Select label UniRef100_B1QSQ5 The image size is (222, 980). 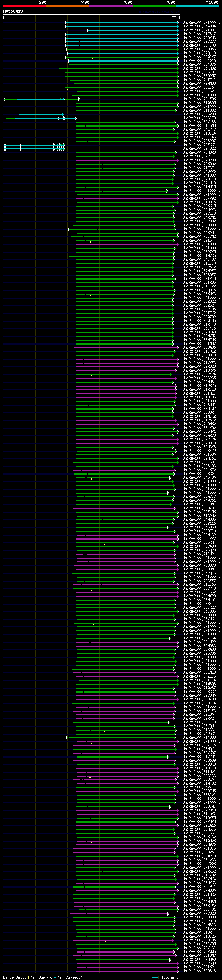(x=199, y=103)
